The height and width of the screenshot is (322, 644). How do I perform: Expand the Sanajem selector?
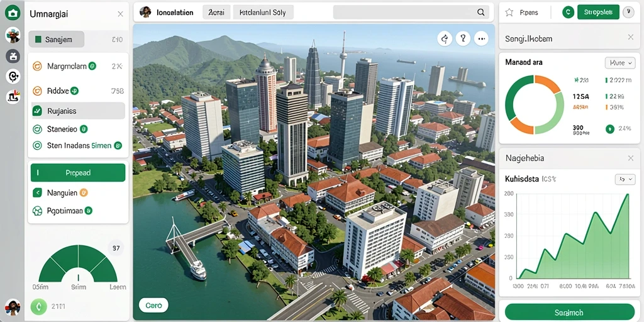[x=56, y=40]
